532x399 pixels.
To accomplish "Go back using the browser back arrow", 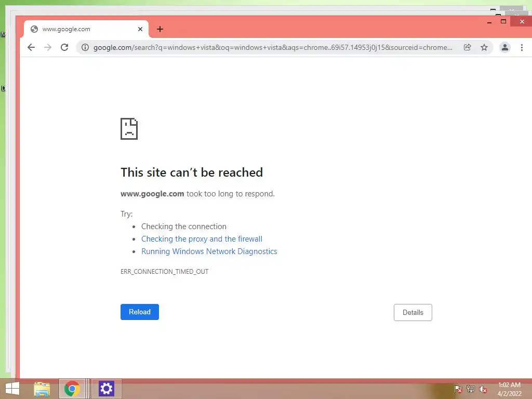I will [x=31, y=47].
